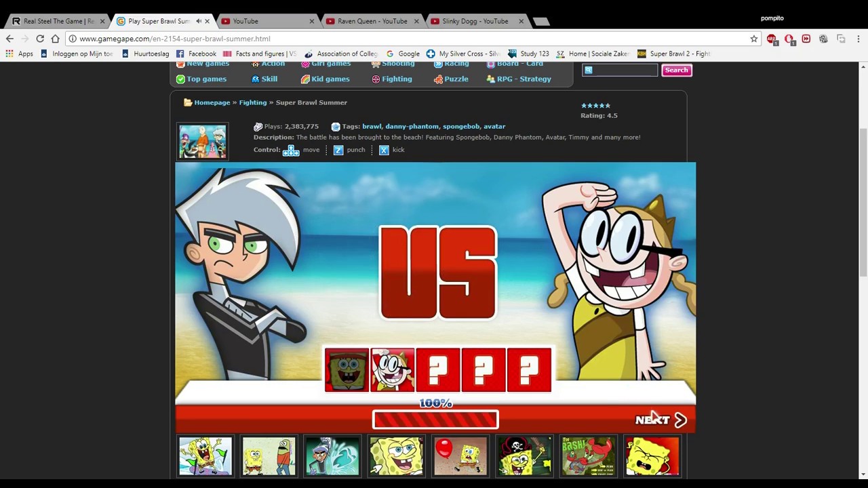
Task: Select the third question mark fighter slot
Action: tap(529, 370)
